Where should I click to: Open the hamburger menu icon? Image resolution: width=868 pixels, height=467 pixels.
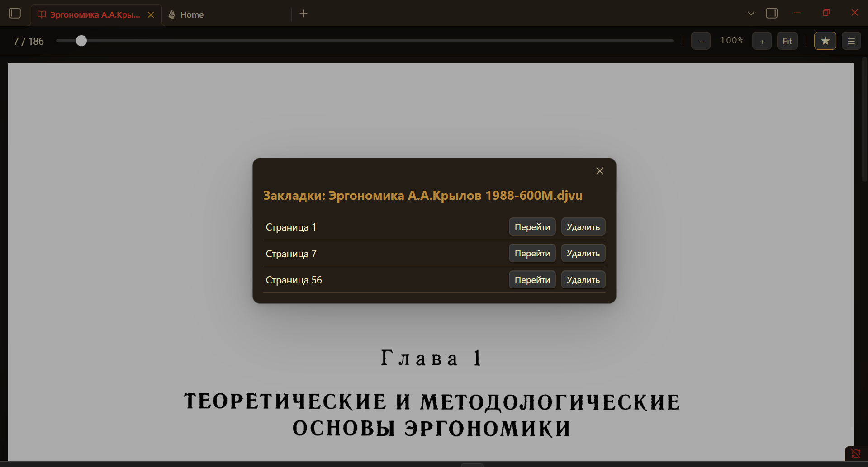click(x=851, y=41)
